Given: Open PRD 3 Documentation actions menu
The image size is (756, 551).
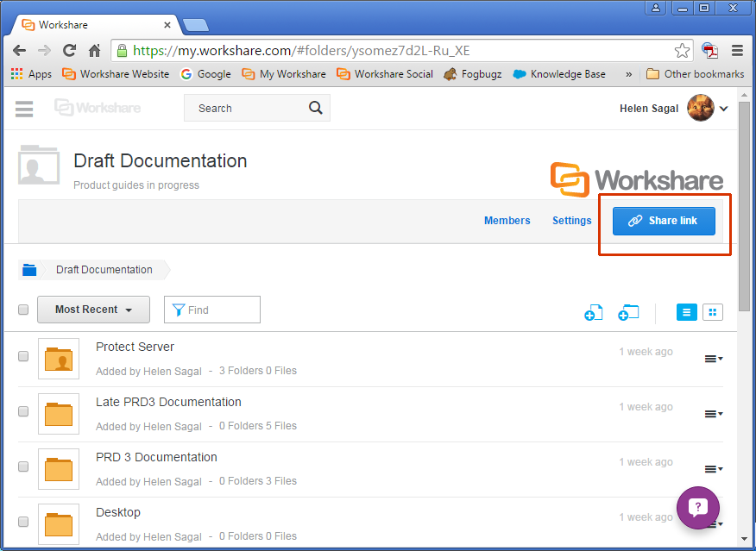Looking at the screenshot, I should 714,469.
